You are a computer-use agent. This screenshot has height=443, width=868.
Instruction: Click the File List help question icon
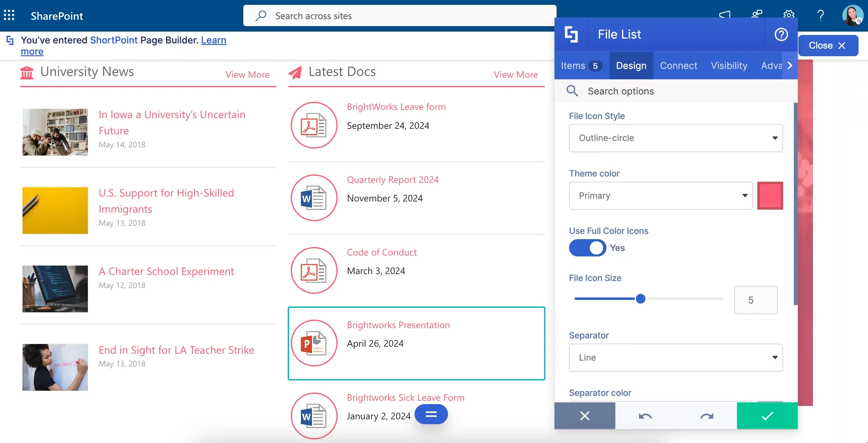coord(781,34)
